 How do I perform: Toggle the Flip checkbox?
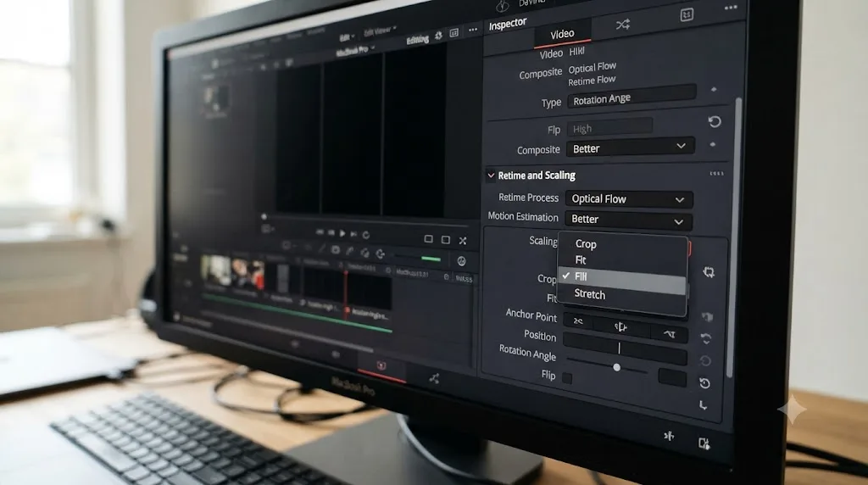coord(567,378)
